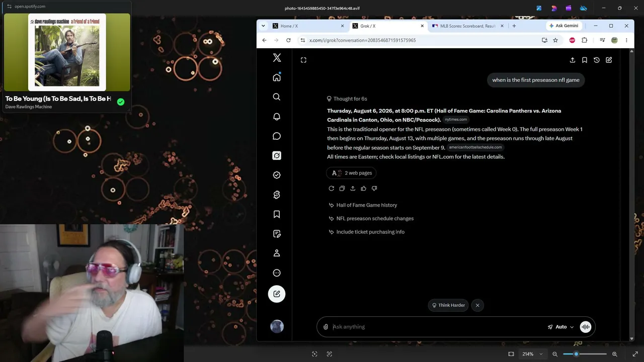This screenshot has height=362, width=644.
Task: Focus the 'Ask anything' input field
Action: point(438,327)
